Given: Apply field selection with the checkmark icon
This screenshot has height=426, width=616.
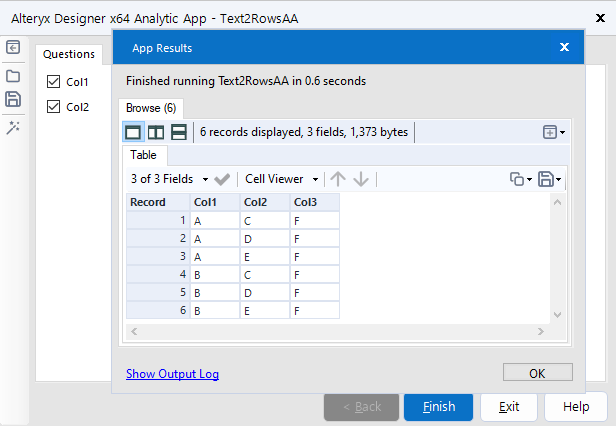Looking at the screenshot, I should [222, 179].
